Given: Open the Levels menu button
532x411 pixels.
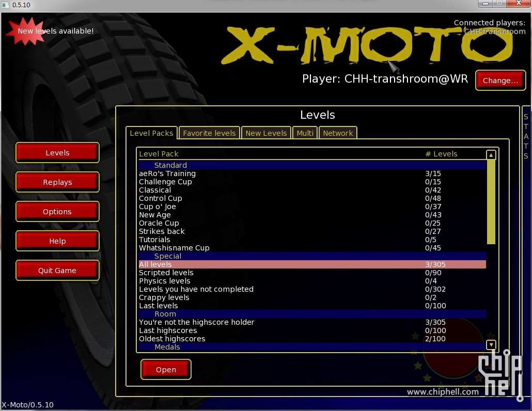Looking at the screenshot, I should point(57,153).
